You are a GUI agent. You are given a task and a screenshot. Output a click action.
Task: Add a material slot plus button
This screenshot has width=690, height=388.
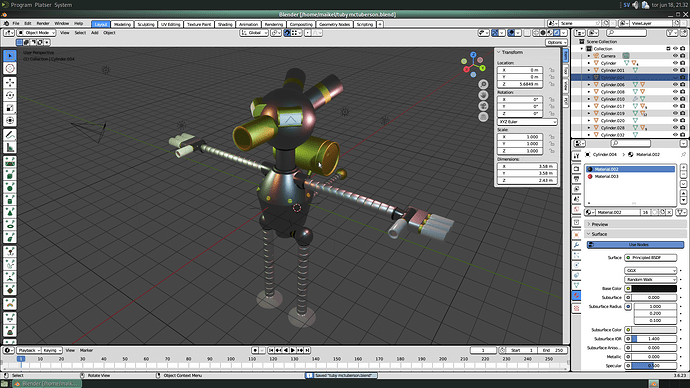click(x=683, y=167)
